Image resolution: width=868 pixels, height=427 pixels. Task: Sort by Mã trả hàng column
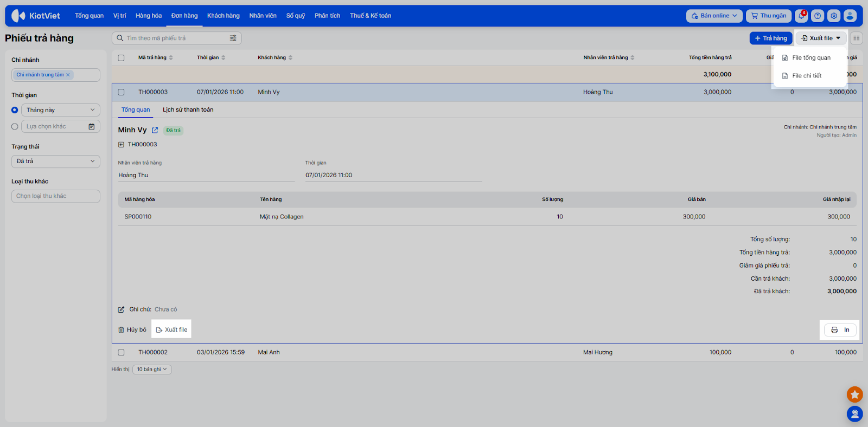[x=171, y=57]
